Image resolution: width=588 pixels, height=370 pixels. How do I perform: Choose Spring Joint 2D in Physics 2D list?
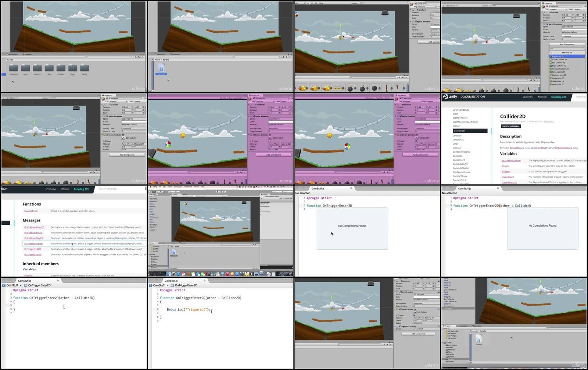(x=567, y=72)
